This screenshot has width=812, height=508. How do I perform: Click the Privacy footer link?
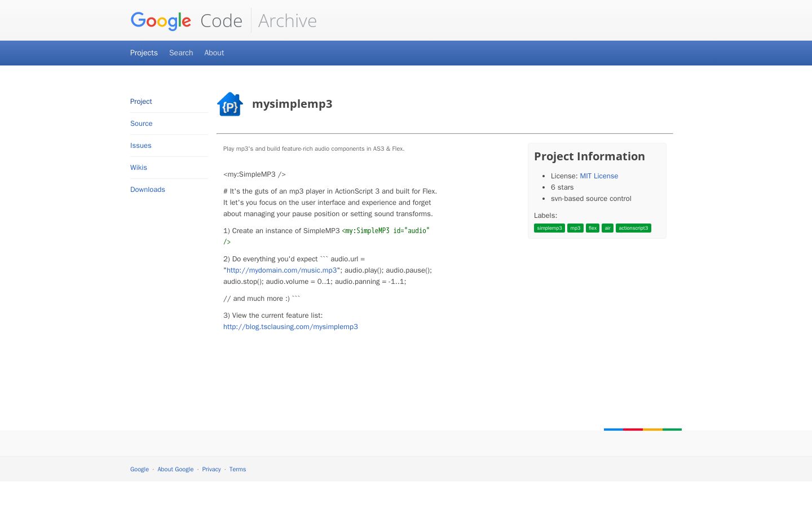[x=211, y=470]
